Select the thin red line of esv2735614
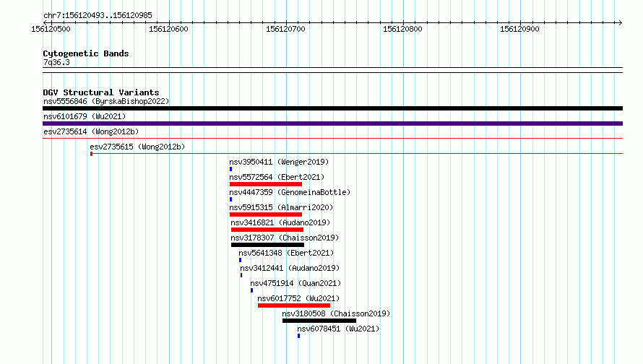The width and height of the screenshot is (643, 364). pyautogui.click(x=332, y=139)
